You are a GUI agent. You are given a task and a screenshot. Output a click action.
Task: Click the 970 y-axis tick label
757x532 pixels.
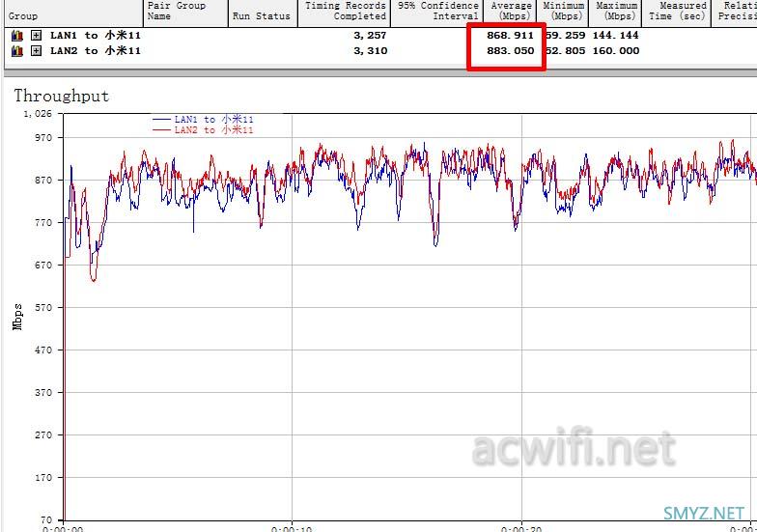[42, 137]
